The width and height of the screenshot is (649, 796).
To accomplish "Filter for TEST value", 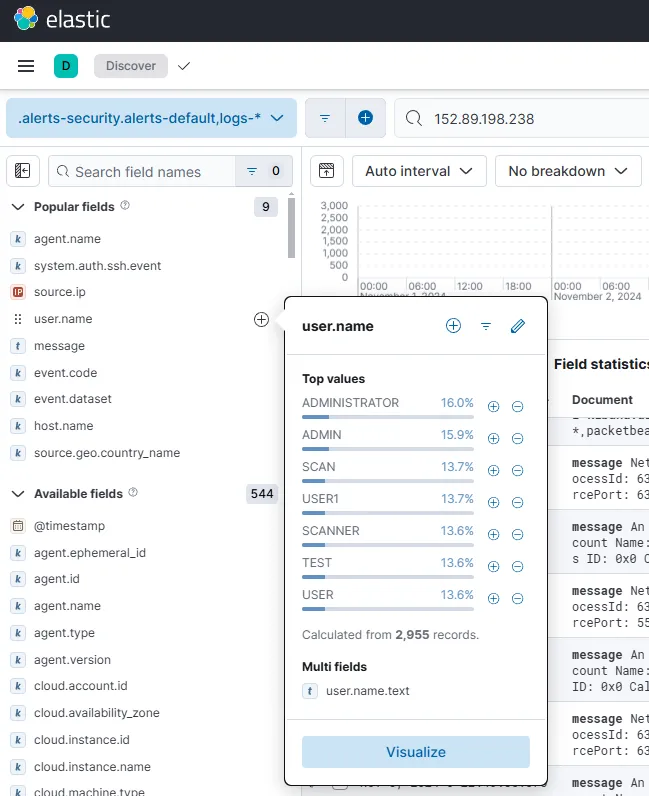I will click(x=493, y=566).
